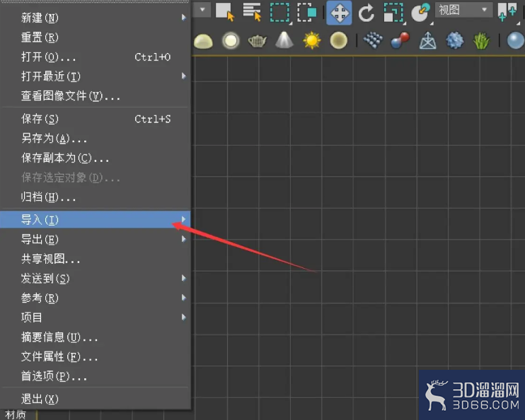The height and width of the screenshot is (420, 525).
Task: Click the Use Pivot Point Center icon
Action: (507, 12)
